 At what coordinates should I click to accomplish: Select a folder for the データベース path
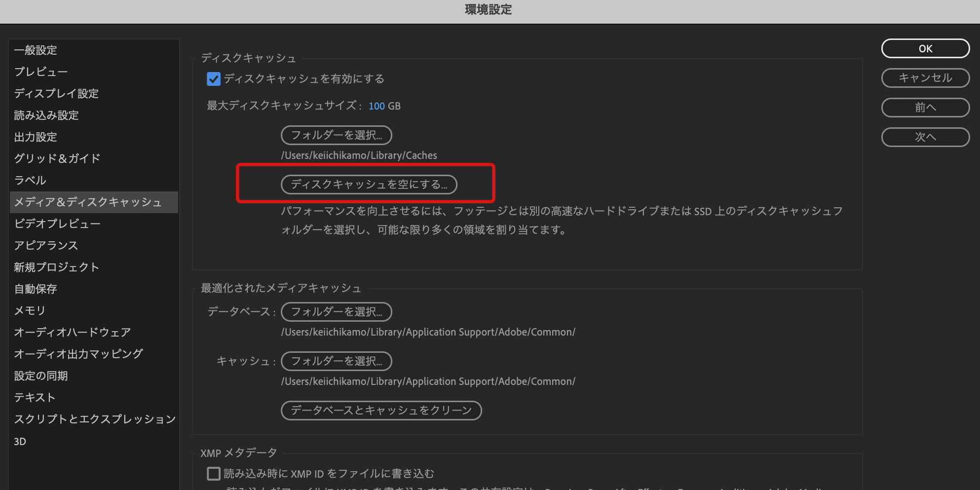pyautogui.click(x=336, y=311)
